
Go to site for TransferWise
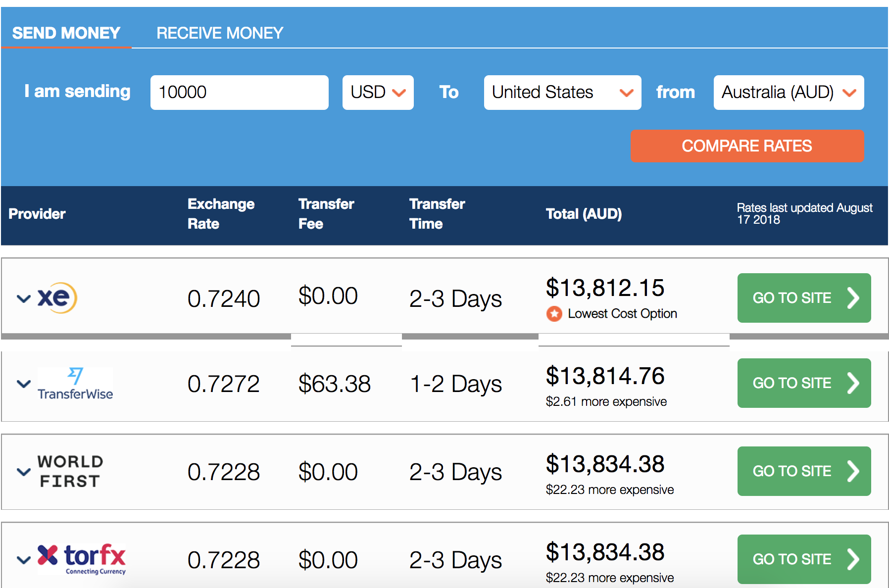[x=804, y=383]
